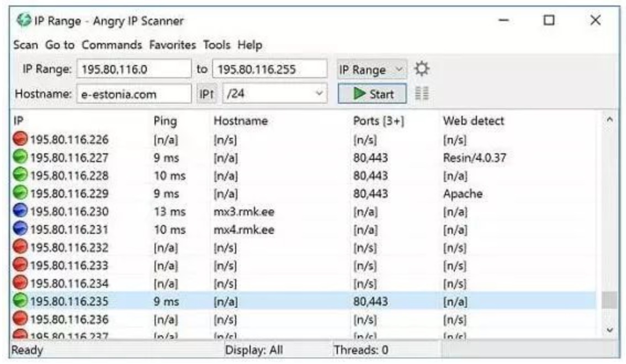Click red status dot for 195.80.116.232
This screenshot has height=364, width=626.
[20, 247]
